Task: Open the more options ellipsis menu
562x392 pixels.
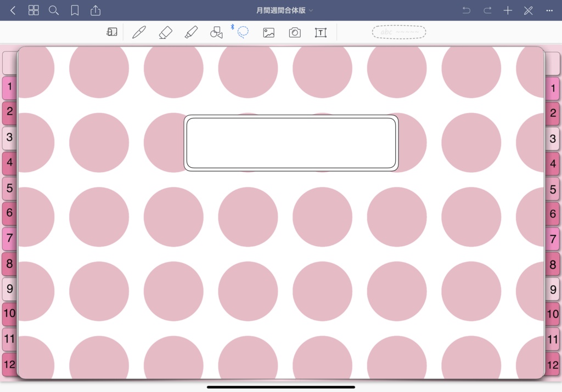Action: click(549, 10)
